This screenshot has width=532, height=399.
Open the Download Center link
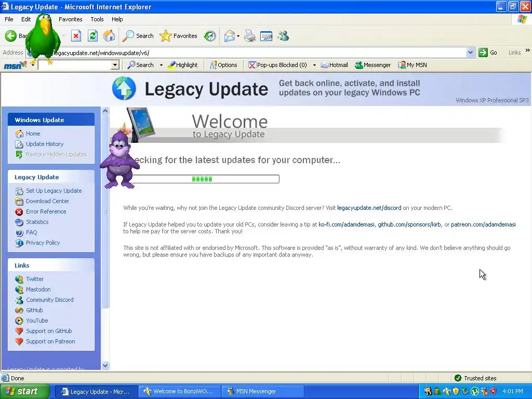pos(47,201)
